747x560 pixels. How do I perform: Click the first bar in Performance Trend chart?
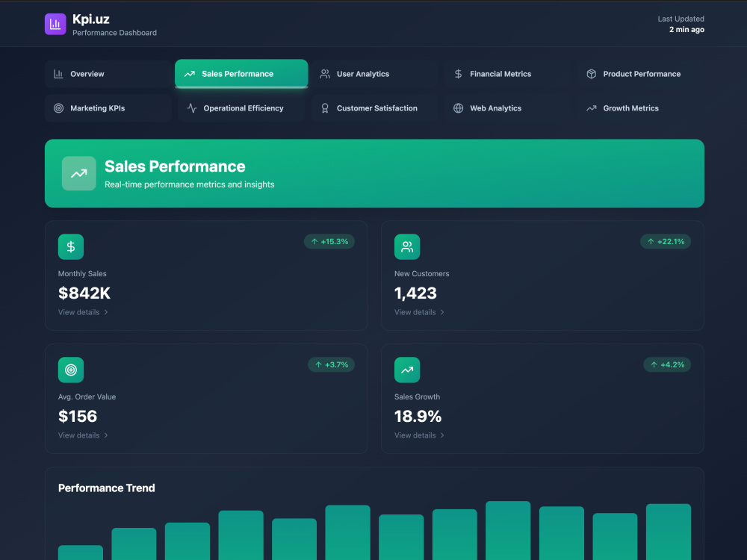click(x=81, y=553)
